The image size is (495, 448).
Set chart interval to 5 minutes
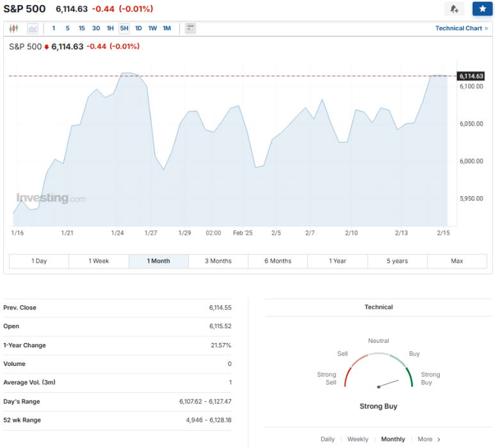(x=67, y=28)
